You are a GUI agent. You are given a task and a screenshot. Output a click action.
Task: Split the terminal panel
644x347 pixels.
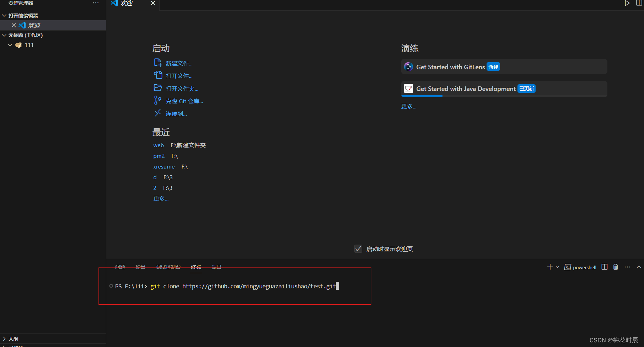coord(605,267)
